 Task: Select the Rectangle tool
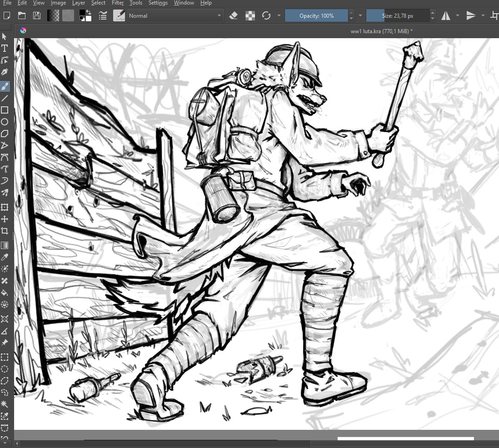coord(5,110)
